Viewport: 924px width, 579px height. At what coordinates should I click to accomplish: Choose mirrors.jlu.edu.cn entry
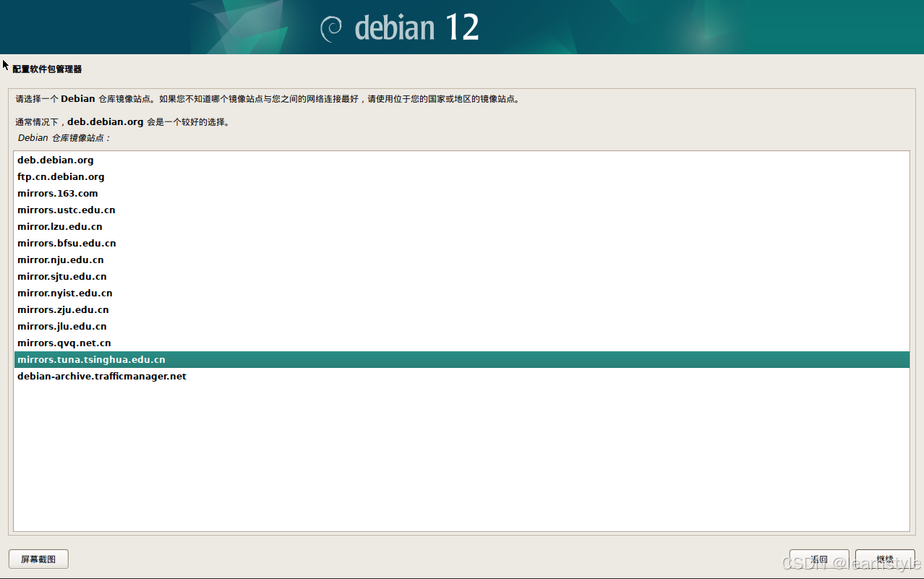tap(462, 326)
